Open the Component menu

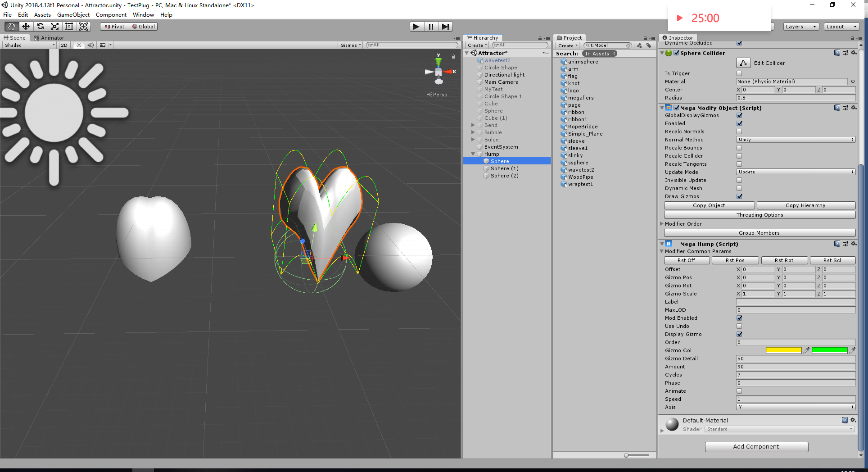[111, 15]
